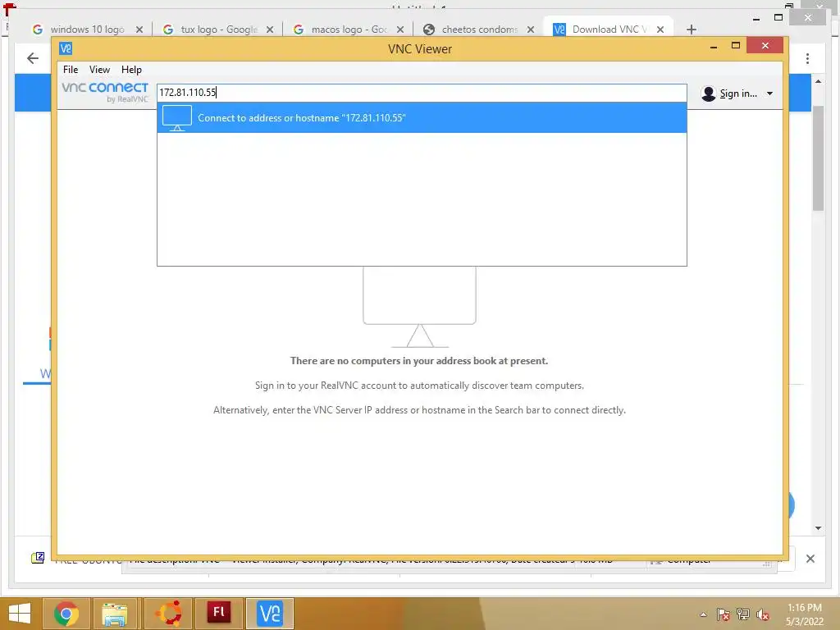Screen dimensions: 840x630
Task: Click the network tray icon
Action: (743, 614)
